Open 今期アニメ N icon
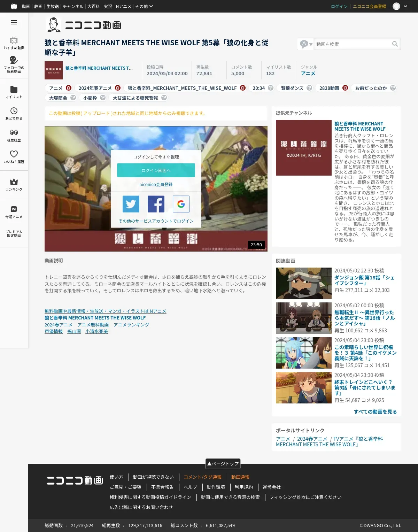The width and height of the screenshot is (418, 532). (14, 209)
